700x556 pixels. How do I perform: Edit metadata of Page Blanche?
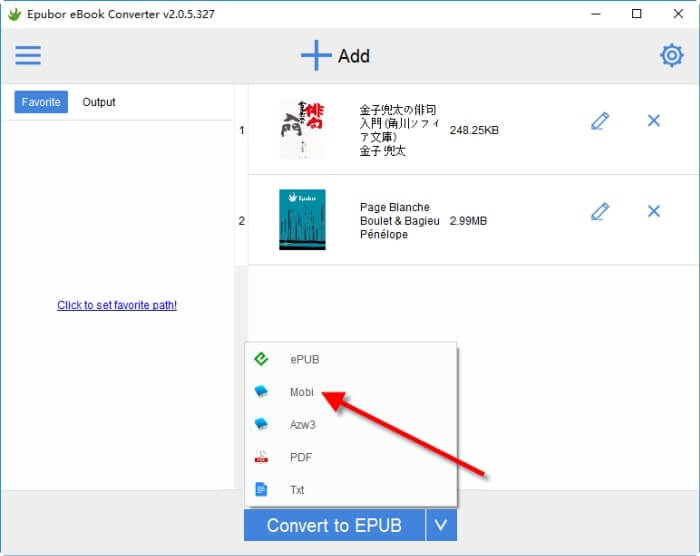(x=600, y=212)
